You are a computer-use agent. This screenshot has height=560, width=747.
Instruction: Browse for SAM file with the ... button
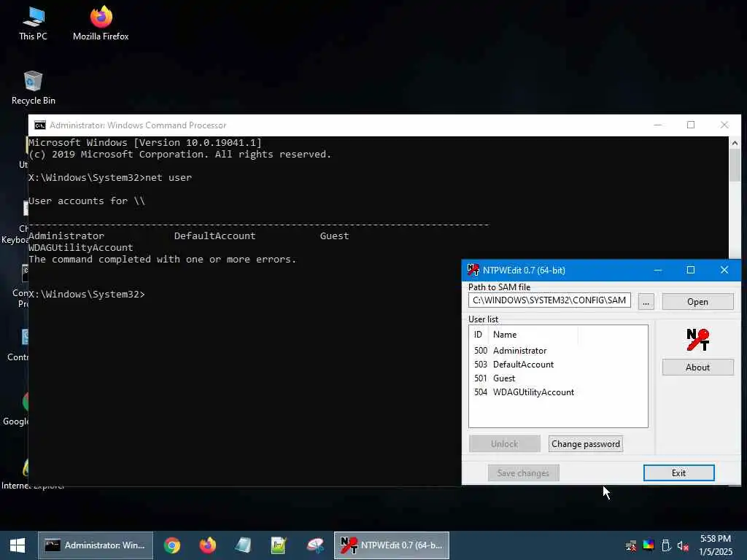tap(646, 302)
